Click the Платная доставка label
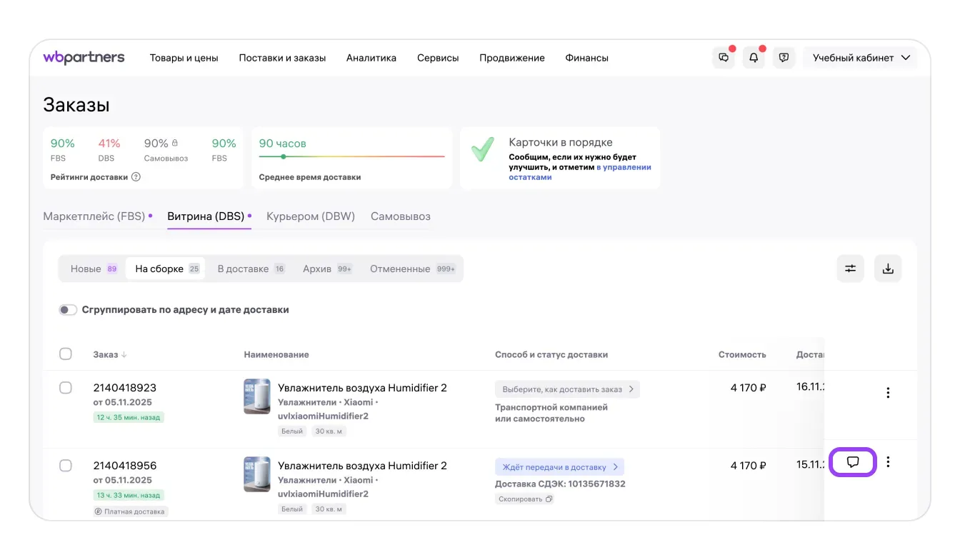This screenshot has height=560, width=960. coord(131,511)
